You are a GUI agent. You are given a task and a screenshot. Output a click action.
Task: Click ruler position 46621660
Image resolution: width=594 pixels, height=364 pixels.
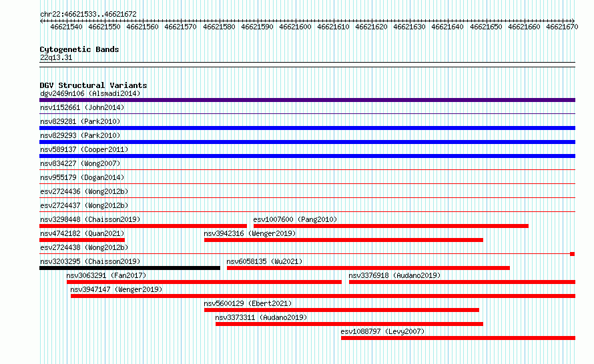pyautogui.click(x=525, y=27)
